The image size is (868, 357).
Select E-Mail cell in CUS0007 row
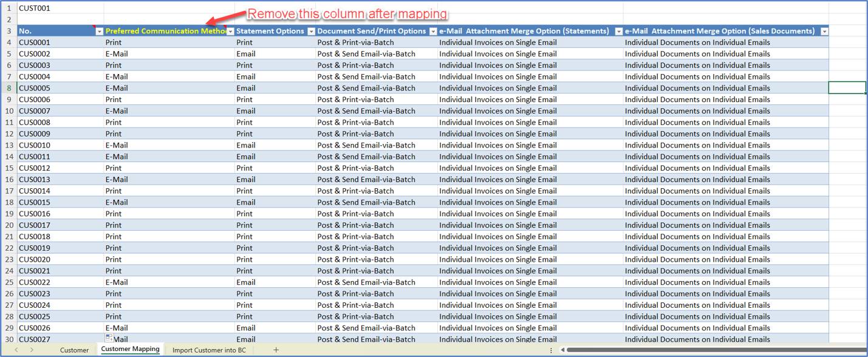point(169,111)
